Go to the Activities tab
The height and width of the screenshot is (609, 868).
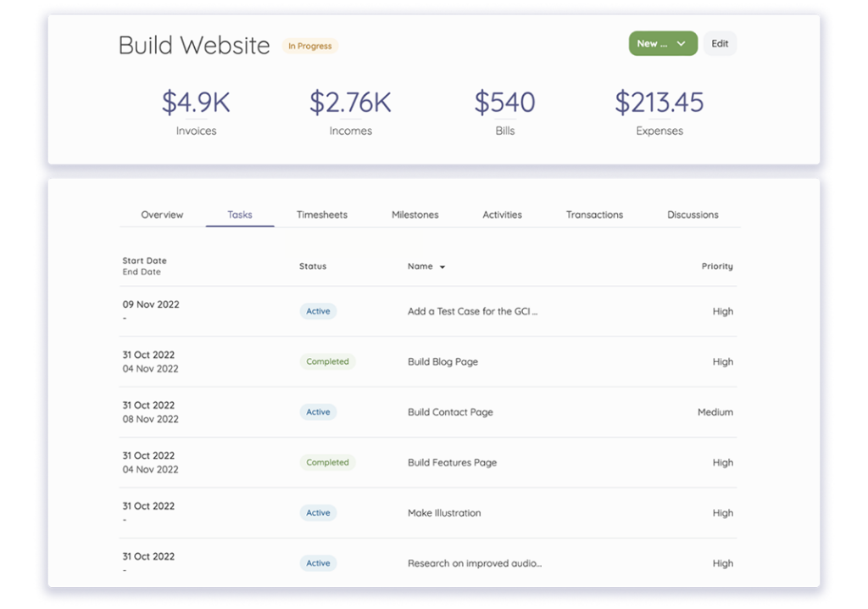(502, 215)
